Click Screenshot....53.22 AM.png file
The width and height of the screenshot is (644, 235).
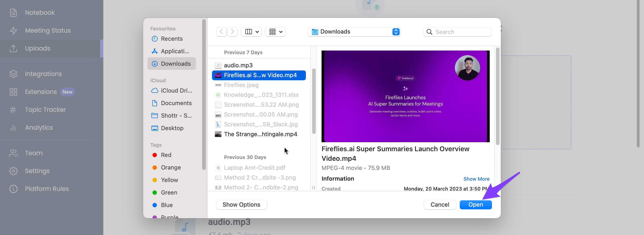click(259, 105)
